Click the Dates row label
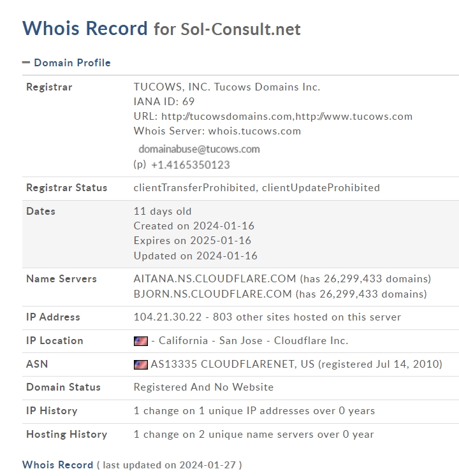This screenshot has width=459, height=476. (41, 211)
